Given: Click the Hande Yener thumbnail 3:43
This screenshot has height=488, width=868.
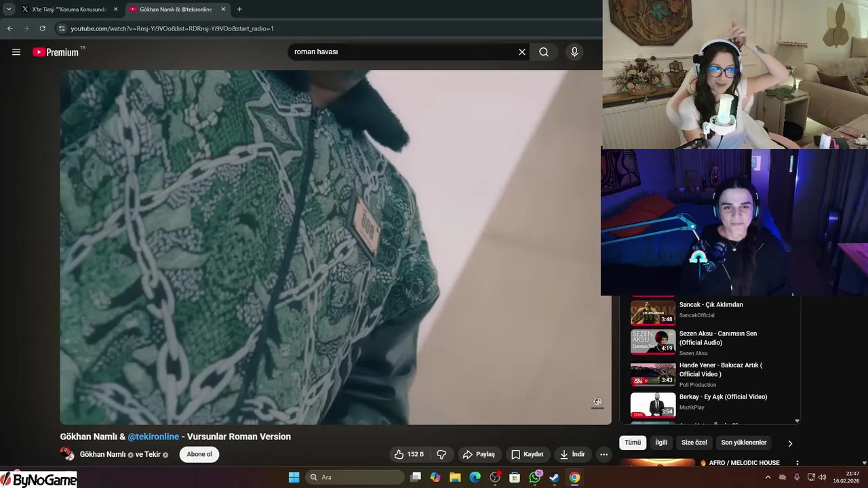Looking at the screenshot, I should coord(653,373).
